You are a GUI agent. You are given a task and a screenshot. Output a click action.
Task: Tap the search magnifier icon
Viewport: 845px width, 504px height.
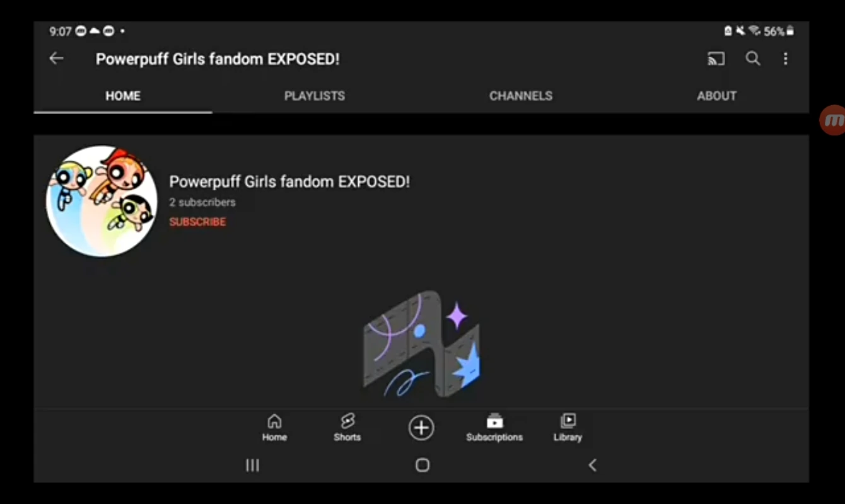point(752,59)
